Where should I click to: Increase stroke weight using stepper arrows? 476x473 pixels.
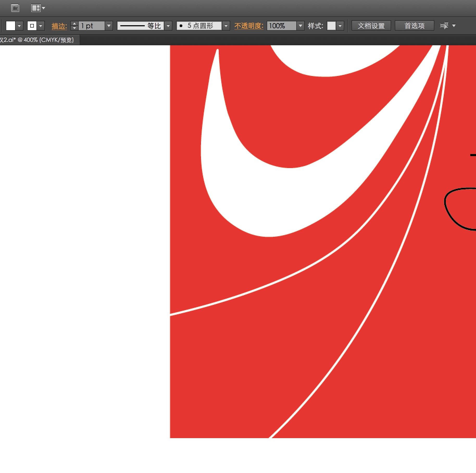(74, 23)
